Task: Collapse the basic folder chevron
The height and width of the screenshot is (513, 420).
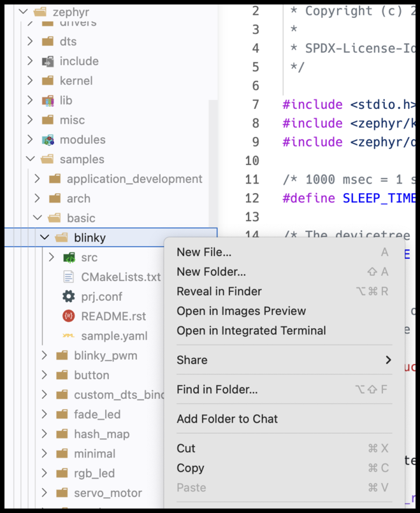Action: (x=38, y=218)
